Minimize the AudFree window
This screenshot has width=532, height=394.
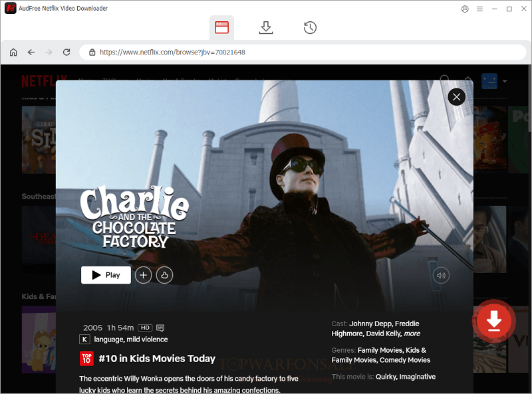tap(494, 9)
